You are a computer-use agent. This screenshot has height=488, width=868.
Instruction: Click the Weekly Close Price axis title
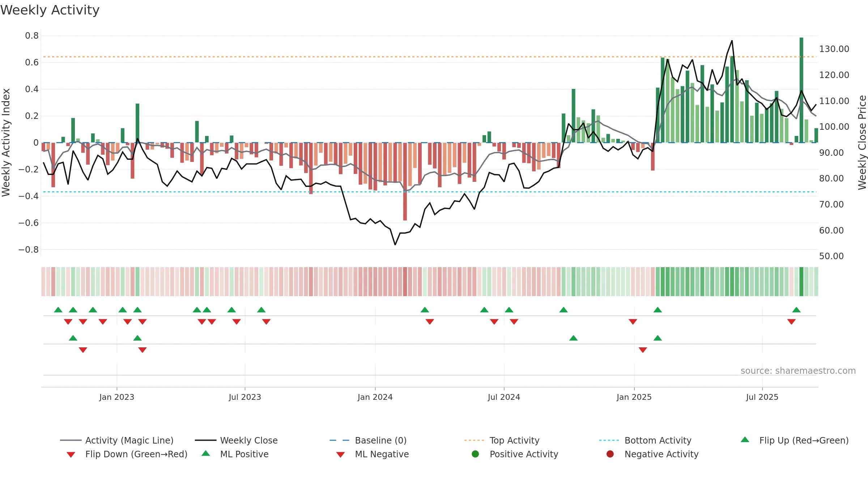pos(862,142)
